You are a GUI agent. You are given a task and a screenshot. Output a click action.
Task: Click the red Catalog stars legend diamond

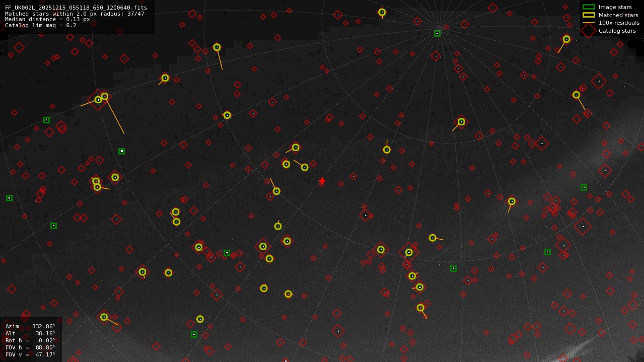589,31
